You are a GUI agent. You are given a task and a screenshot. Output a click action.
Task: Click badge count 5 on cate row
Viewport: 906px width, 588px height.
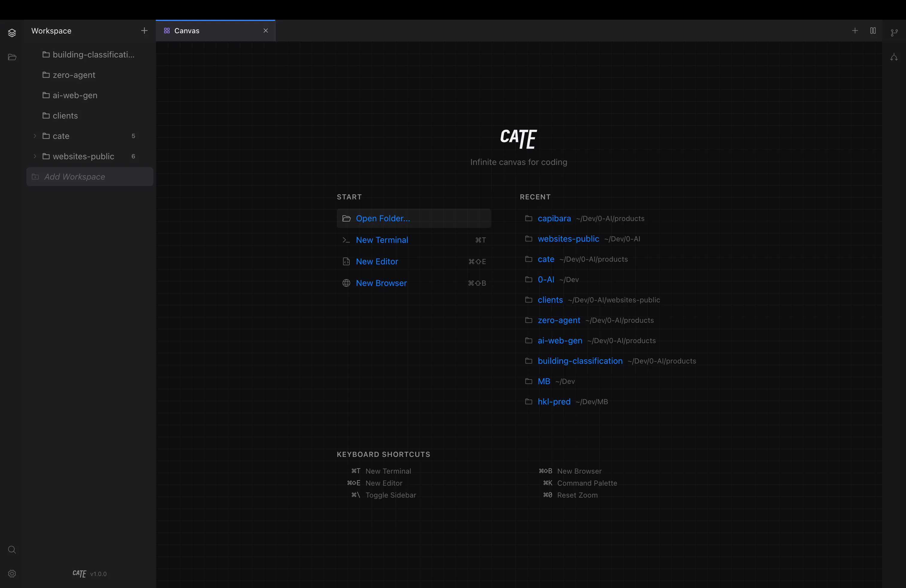133,136
